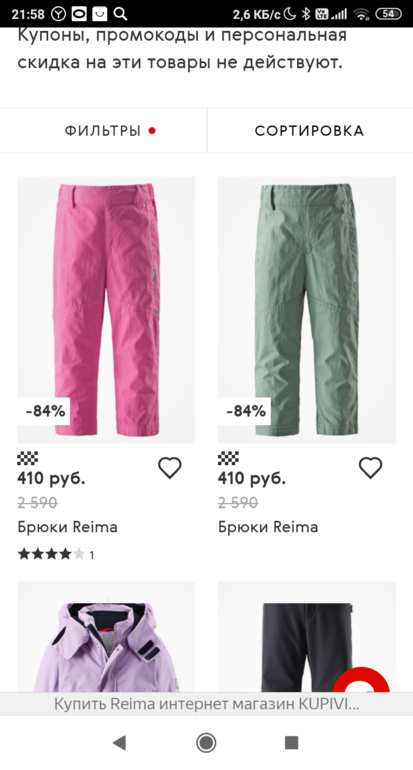
Task: Add pink Reima pants to favorites heart
Action: 169,468
